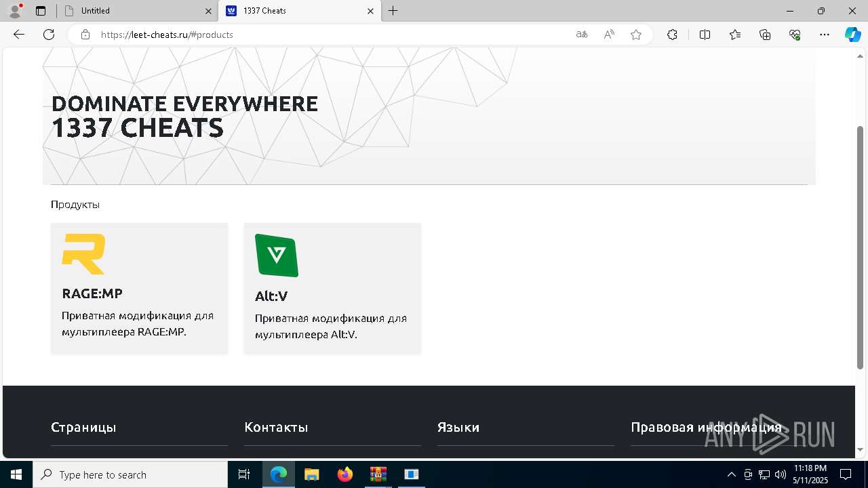
Task: Click the Продукты heading
Action: [75, 205]
